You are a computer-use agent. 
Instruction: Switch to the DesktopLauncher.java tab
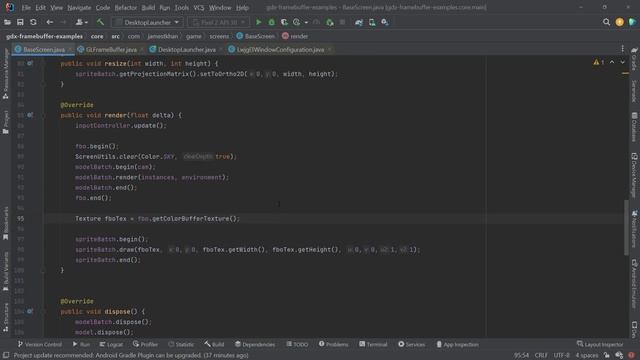[187, 49]
